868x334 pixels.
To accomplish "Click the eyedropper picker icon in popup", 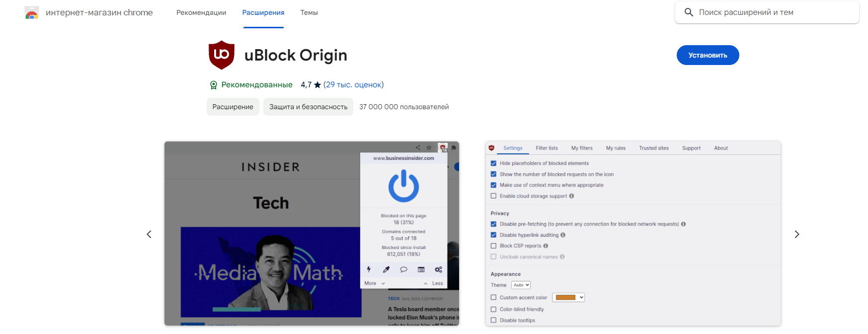I will point(386,269).
